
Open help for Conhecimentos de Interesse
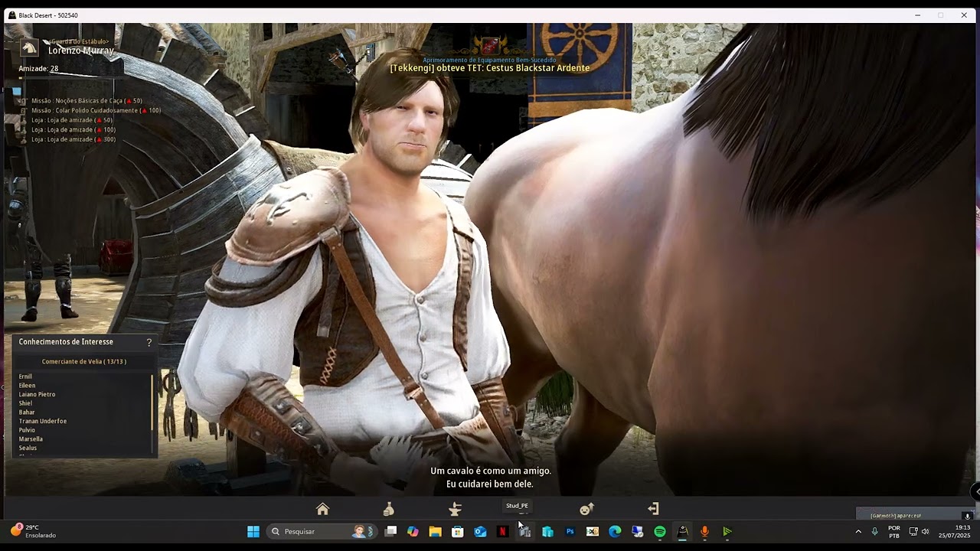[x=149, y=343]
